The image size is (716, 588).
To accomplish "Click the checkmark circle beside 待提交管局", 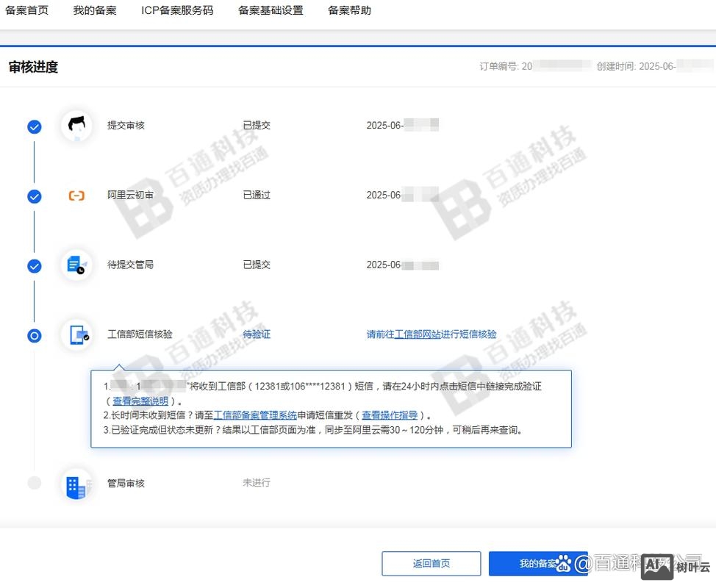I will click(x=34, y=265).
